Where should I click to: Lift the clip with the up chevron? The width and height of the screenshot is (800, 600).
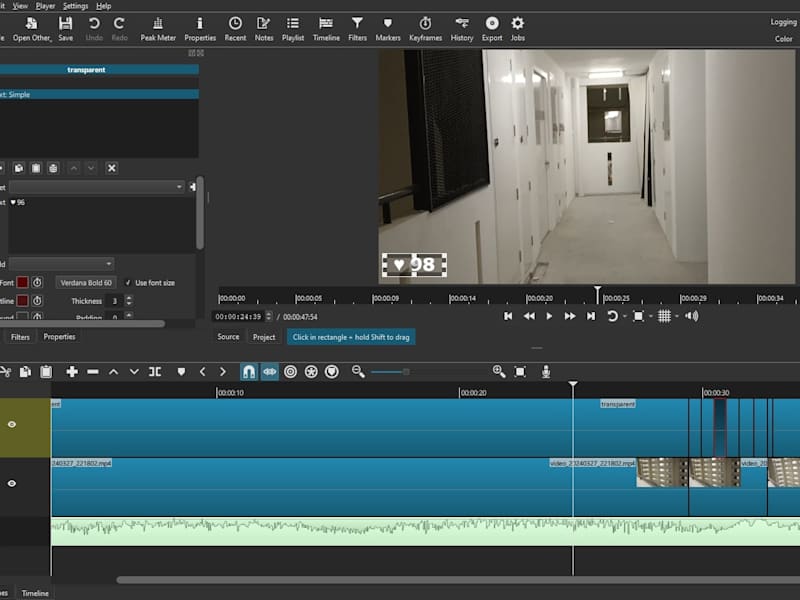113,371
